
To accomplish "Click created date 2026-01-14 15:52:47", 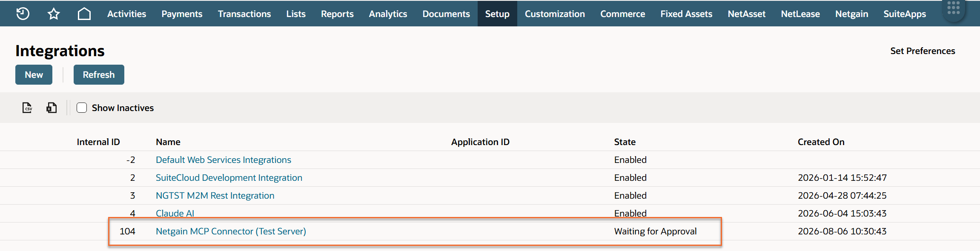I will click(x=842, y=177).
